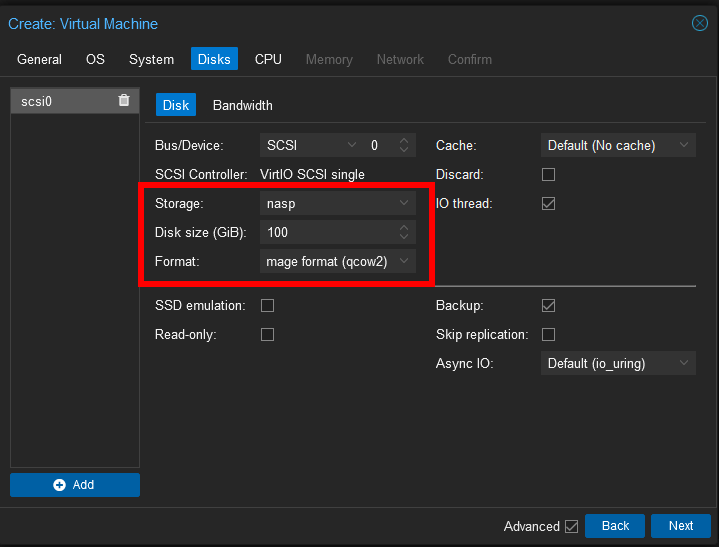Screen dimensions: 719x547
Task: Enable the Read-only checkbox
Action: click(x=267, y=334)
